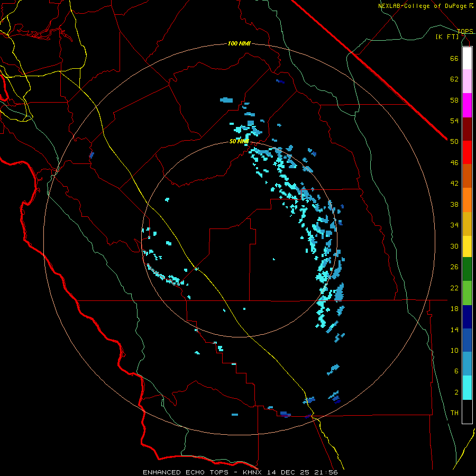Click the legend value '66'
The width and height of the screenshot is (476, 476).
454,58
